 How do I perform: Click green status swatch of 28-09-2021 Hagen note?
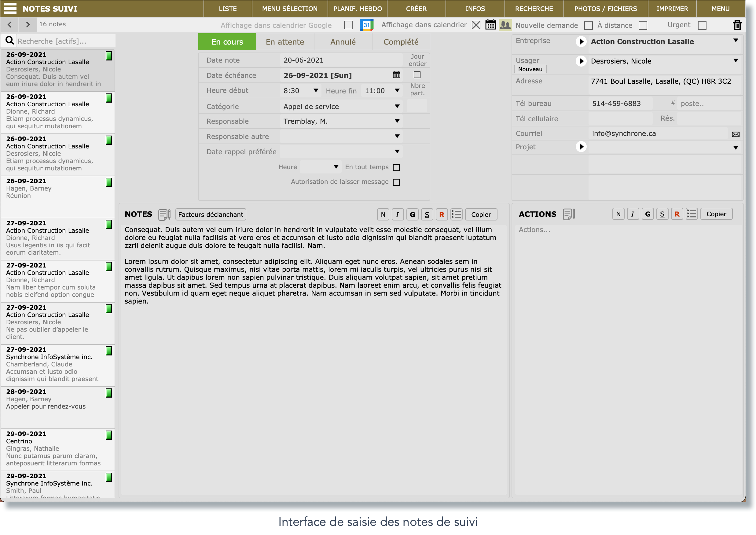pos(108,393)
